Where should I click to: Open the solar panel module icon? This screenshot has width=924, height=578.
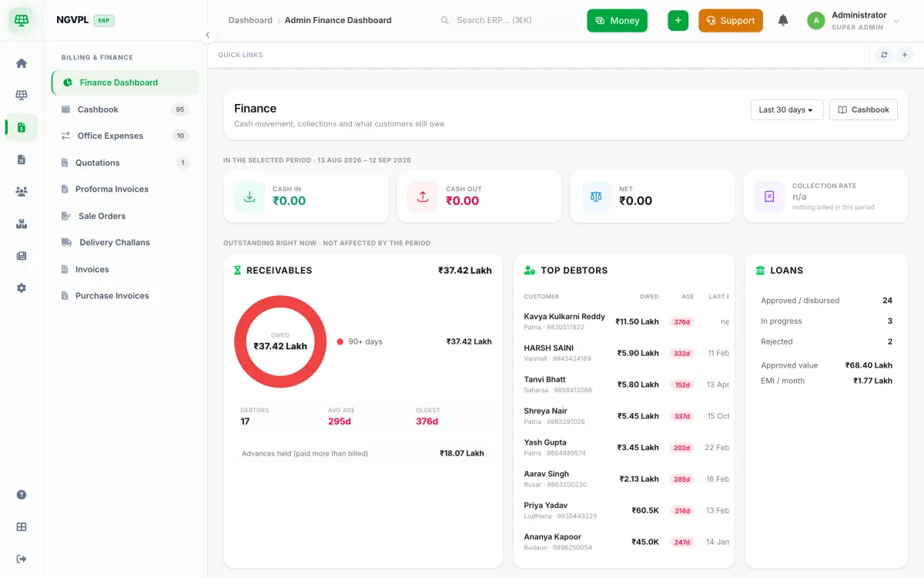click(x=22, y=95)
